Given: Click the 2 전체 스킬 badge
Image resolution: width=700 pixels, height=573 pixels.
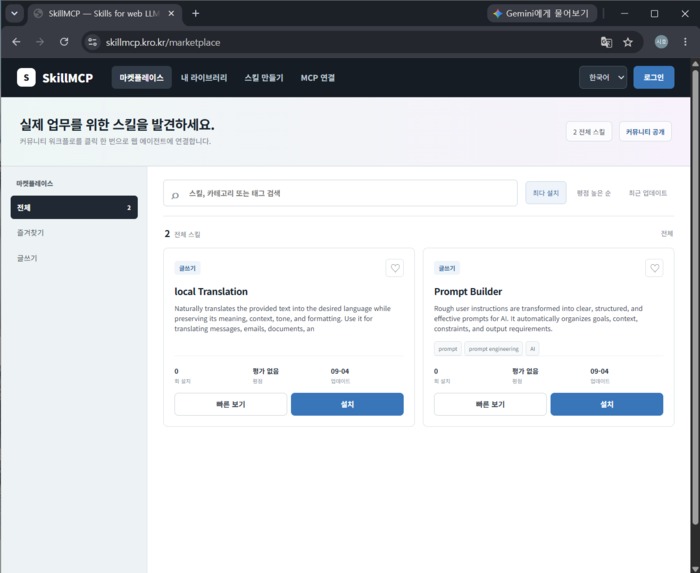Looking at the screenshot, I should [589, 132].
